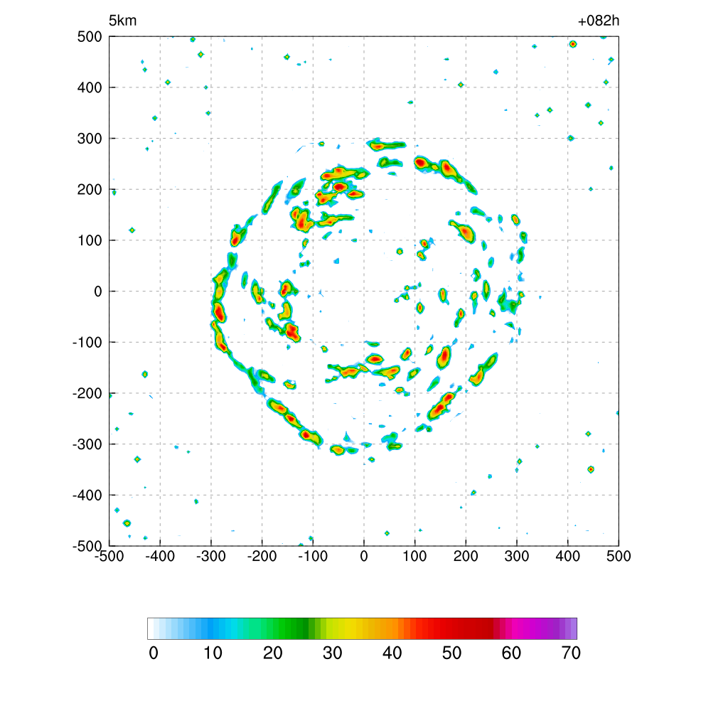Click the x-axis tick label 100

pyautogui.click(x=414, y=556)
